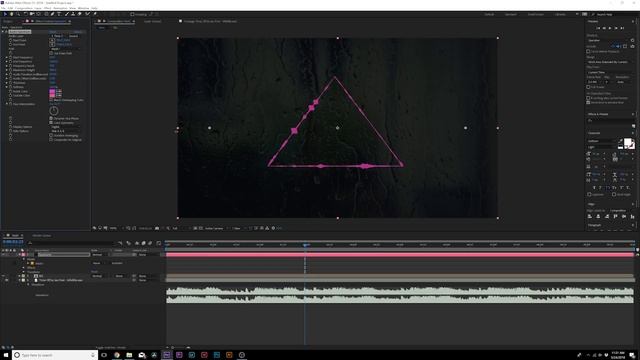Select the Clone Stamp tool

(x=73, y=14)
